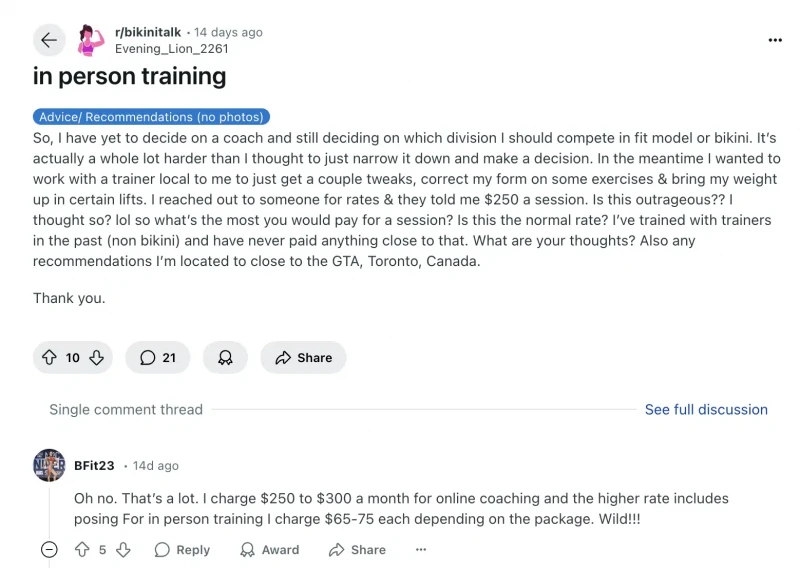This screenshot has width=800, height=568.
Task: Click the See full discussion link
Action: (706, 409)
